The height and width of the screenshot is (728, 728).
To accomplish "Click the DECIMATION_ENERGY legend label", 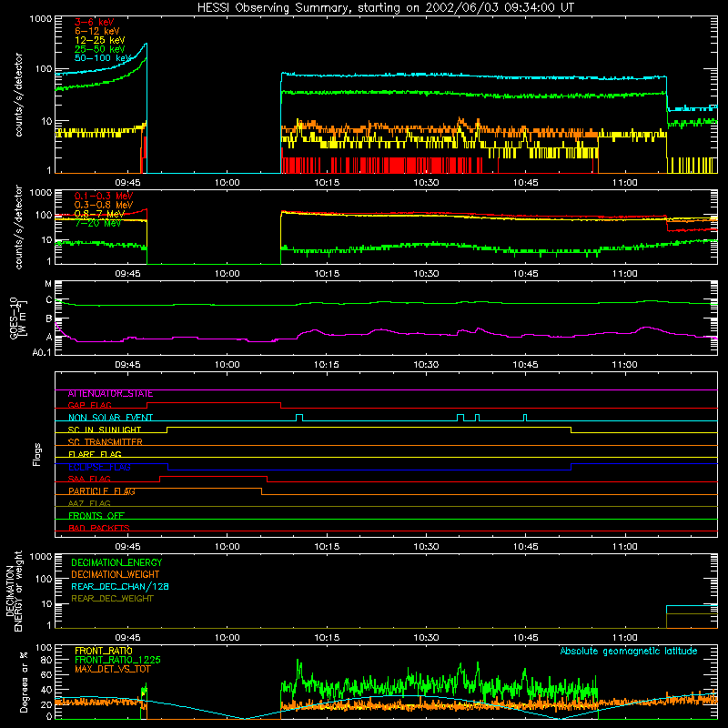I will (x=116, y=562).
